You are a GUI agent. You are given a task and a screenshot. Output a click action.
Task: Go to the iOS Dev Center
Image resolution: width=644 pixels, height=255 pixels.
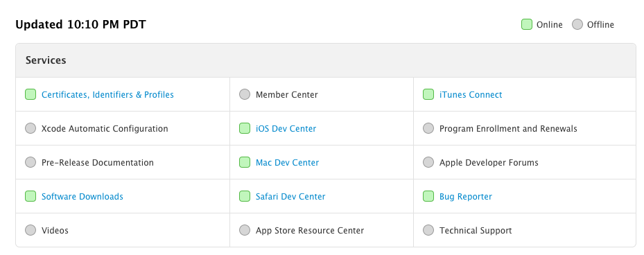[x=286, y=129]
